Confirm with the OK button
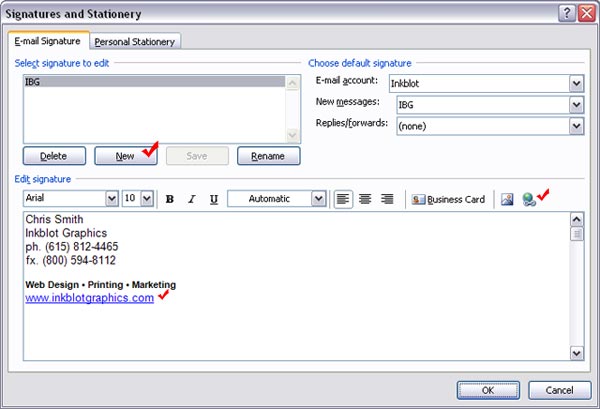Image resolution: width=600 pixels, height=409 pixels. pyautogui.click(x=488, y=390)
